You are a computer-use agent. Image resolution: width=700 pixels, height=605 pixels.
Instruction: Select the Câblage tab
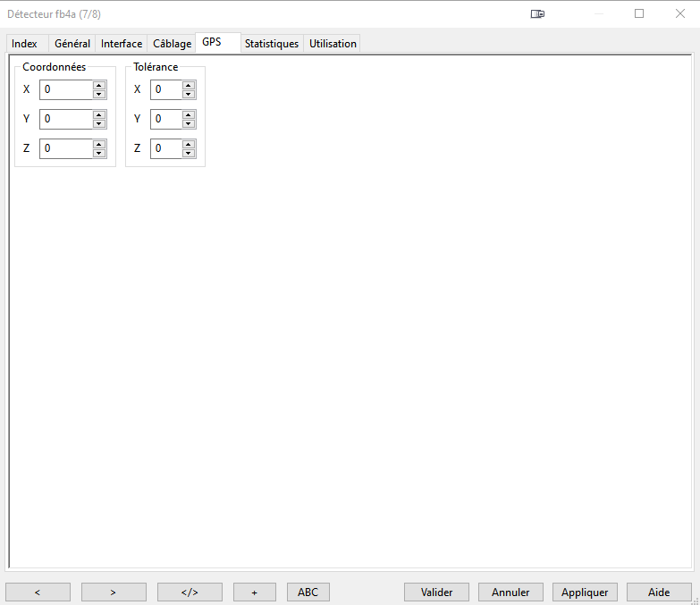172,44
